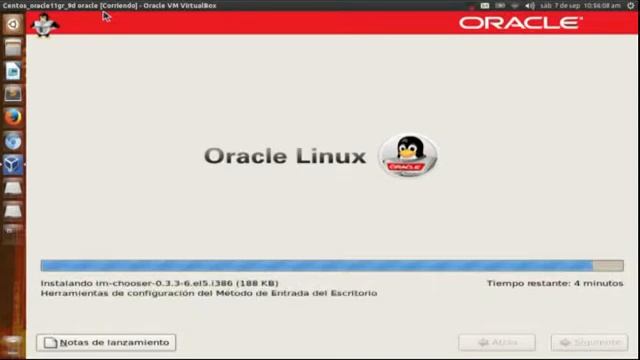
Task: Open the power session menu icon
Action: (x=631, y=6)
